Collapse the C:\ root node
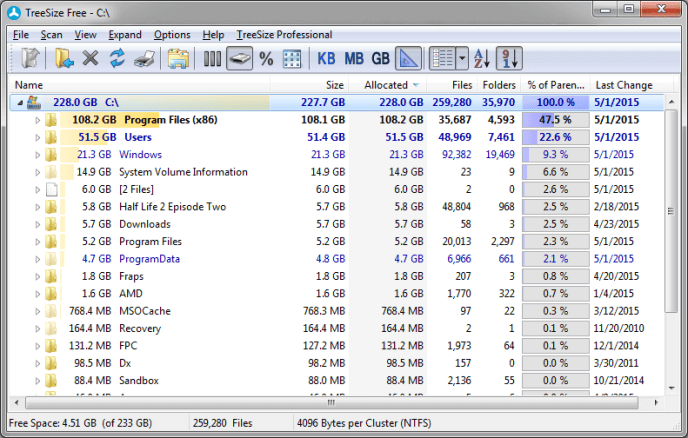The image size is (688, 438). pos(20,103)
